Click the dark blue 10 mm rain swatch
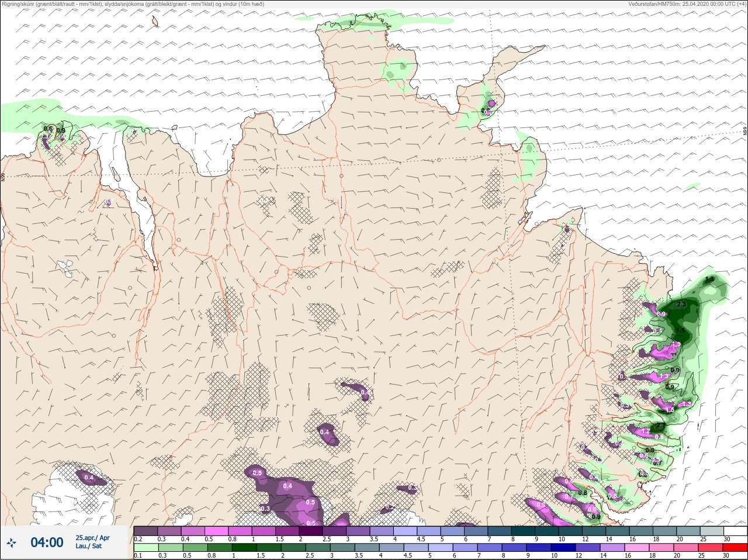Viewport: 748px width, 560px height. coord(564,548)
